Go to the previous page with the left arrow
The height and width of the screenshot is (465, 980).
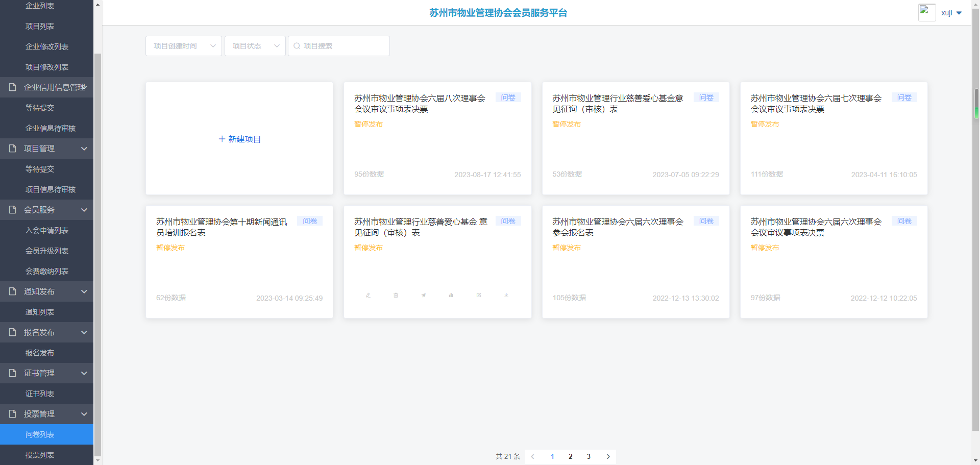(533, 456)
